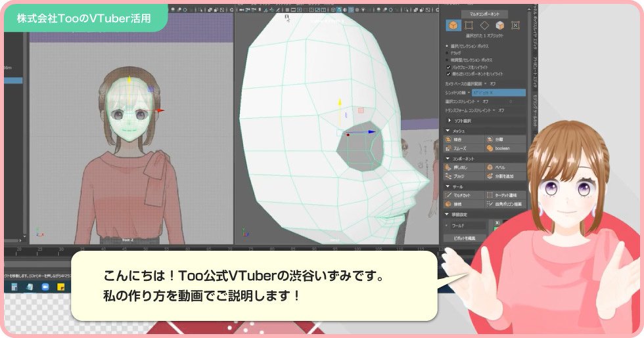Click the boolean mesh tool
Image resolution: width=644 pixels, height=338 pixels.
(505, 148)
